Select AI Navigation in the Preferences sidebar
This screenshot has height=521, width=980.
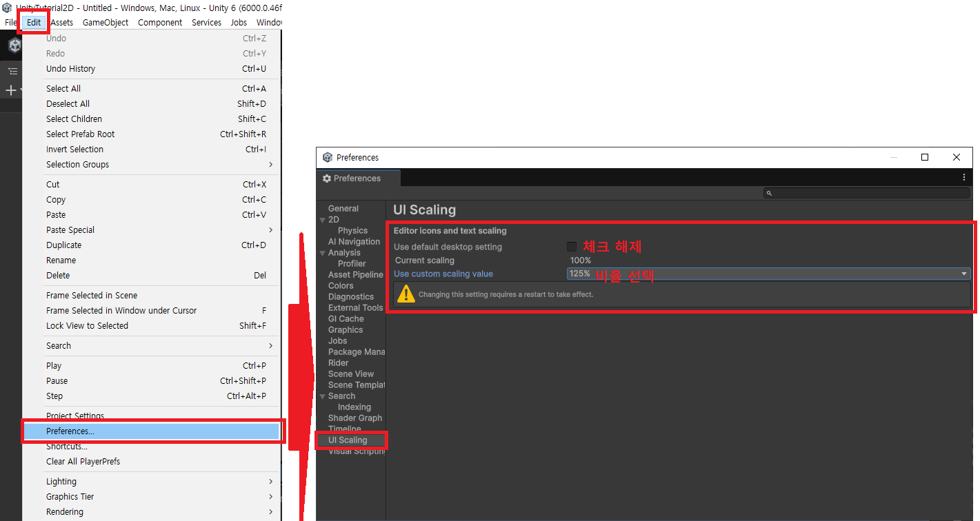click(354, 242)
